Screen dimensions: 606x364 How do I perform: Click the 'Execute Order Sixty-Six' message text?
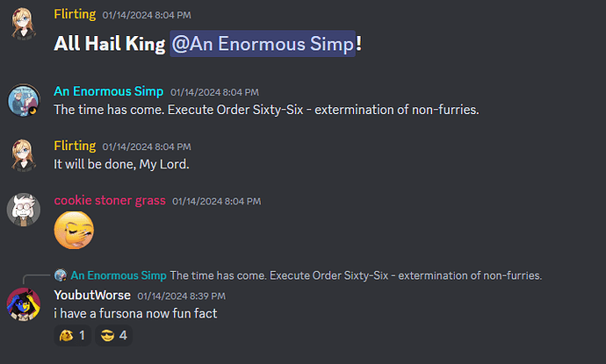[266, 110]
